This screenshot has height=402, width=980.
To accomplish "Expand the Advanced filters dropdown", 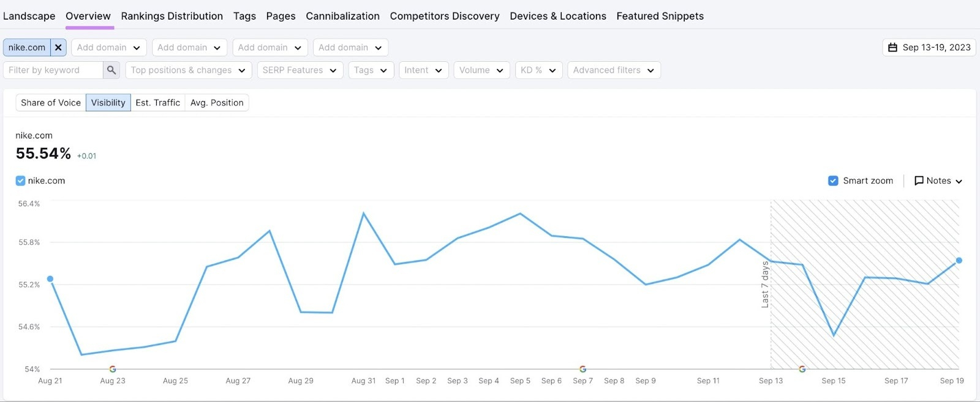I will click(613, 70).
